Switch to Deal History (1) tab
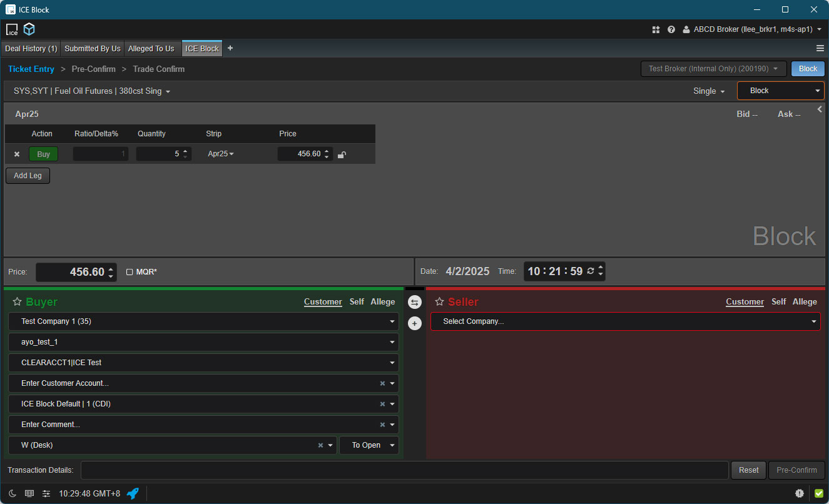The height and width of the screenshot is (504, 829). pyautogui.click(x=31, y=48)
